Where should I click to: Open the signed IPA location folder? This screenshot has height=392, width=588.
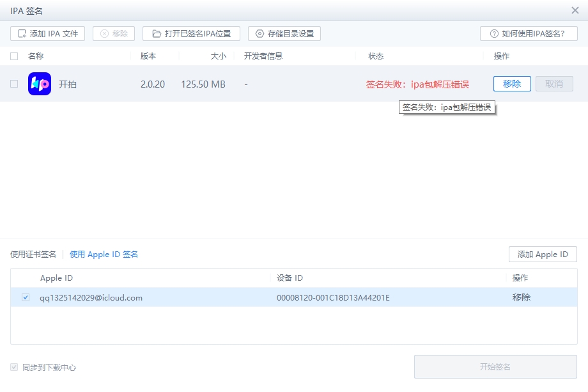pyautogui.click(x=191, y=34)
